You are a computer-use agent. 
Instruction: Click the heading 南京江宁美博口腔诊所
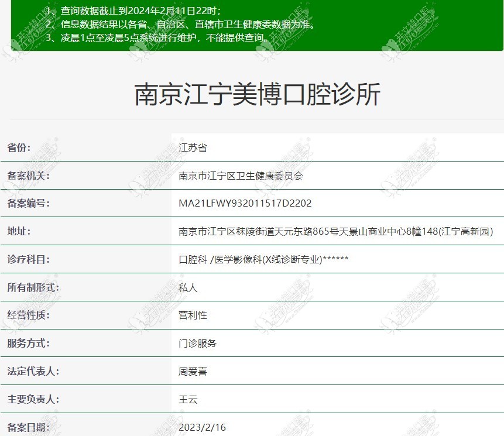257,94
